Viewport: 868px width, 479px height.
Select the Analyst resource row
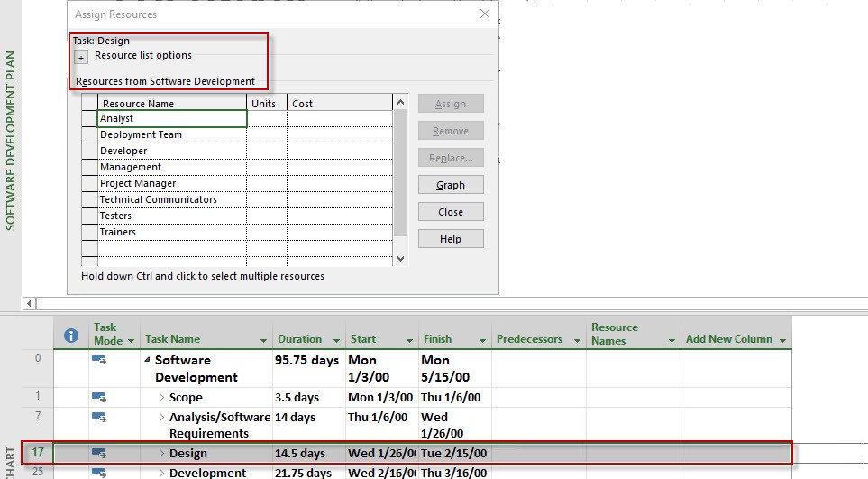(x=172, y=118)
